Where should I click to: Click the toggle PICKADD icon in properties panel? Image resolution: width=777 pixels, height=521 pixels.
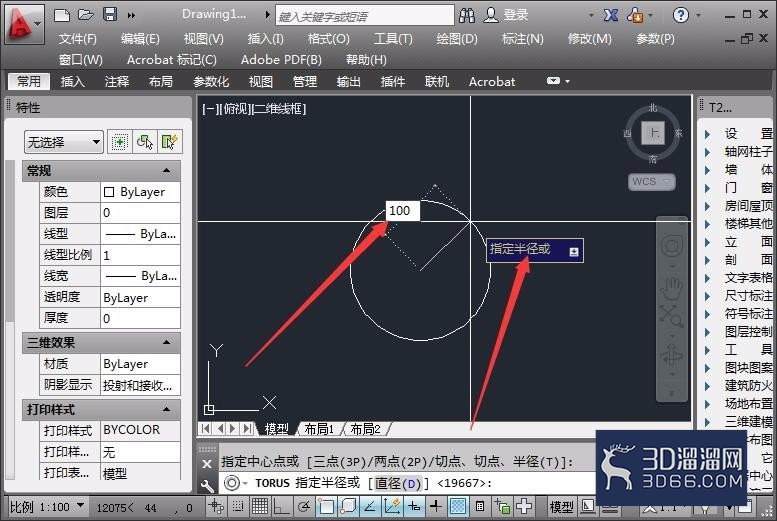coord(119,142)
